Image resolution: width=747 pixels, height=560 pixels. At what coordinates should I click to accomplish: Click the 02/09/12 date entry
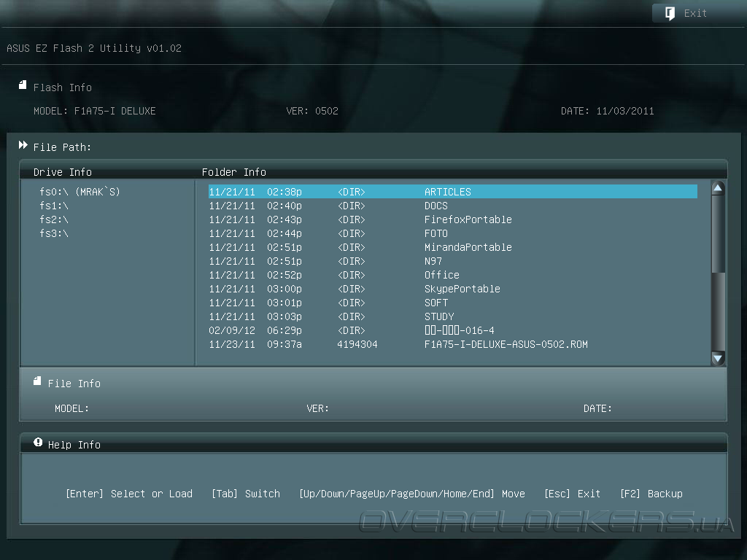[x=232, y=330]
